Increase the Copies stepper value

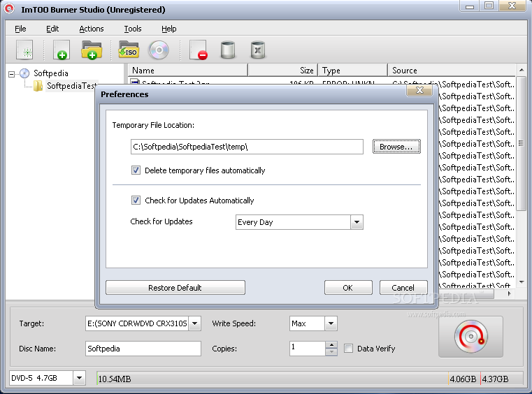click(331, 345)
